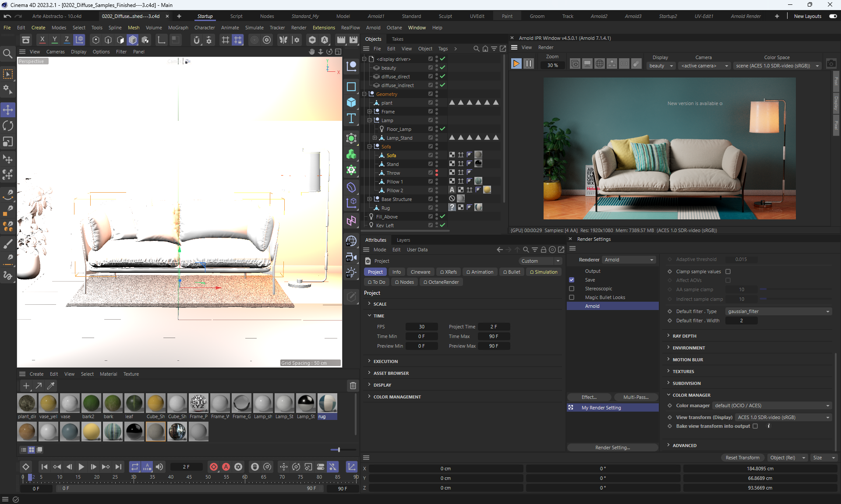Image resolution: width=841 pixels, height=504 pixels.
Task: Click the Reset Transform button
Action: coord(742,458)
